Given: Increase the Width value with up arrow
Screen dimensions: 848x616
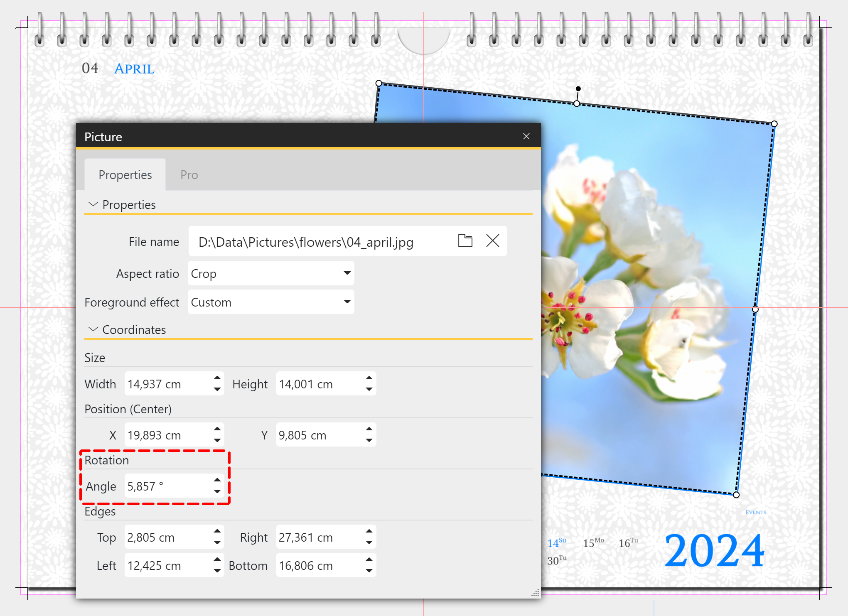Looking at the screenshot, I should [217, 378].
